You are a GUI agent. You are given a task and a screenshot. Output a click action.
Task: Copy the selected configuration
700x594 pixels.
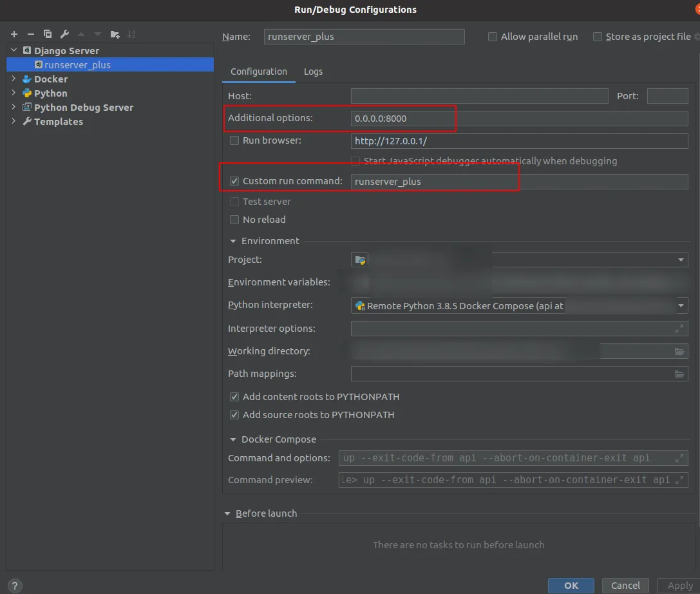(48, 34)
